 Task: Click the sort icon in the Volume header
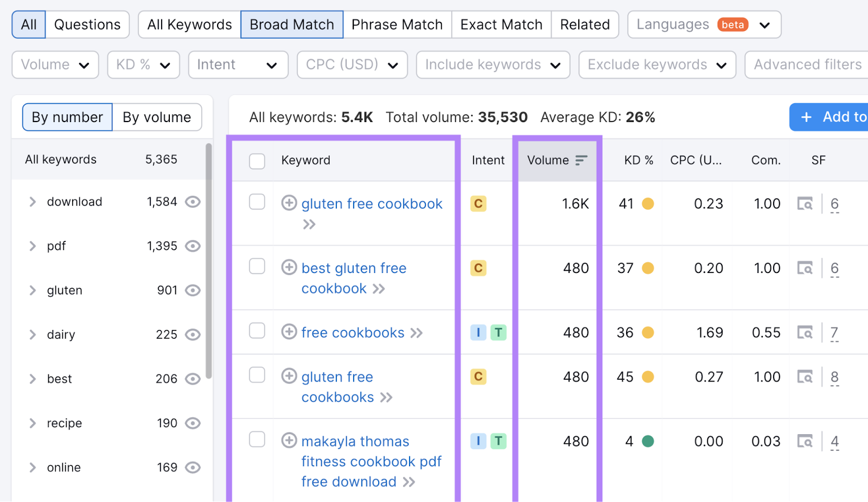pyautogui.click(x=581, y=160)
